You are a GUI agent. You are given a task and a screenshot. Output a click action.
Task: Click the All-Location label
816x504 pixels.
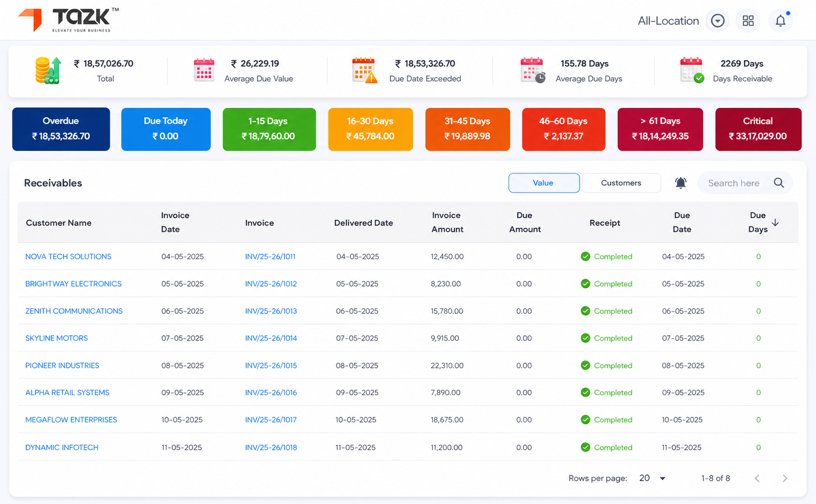coord(668,21)
